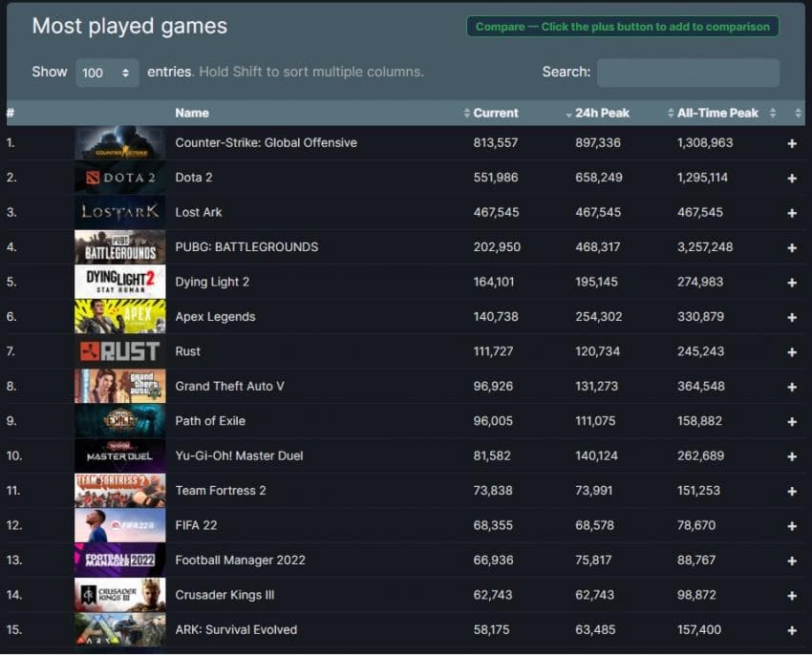Add Path of Exile to comparison
Screen dimensions: 812x655
pos(792,421)
